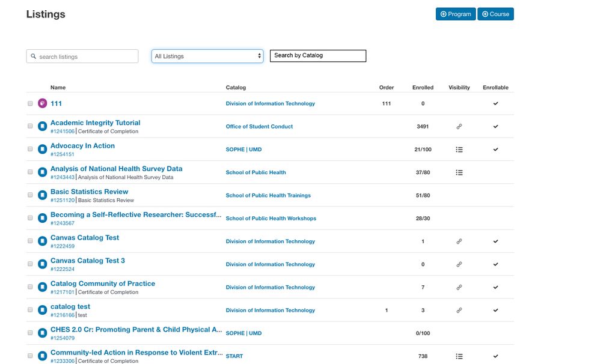Sort by the Enrolled column header
Image resolution: width=600 pixels, height=364 pixels.
pyautogui.click(x=423, y=88)
